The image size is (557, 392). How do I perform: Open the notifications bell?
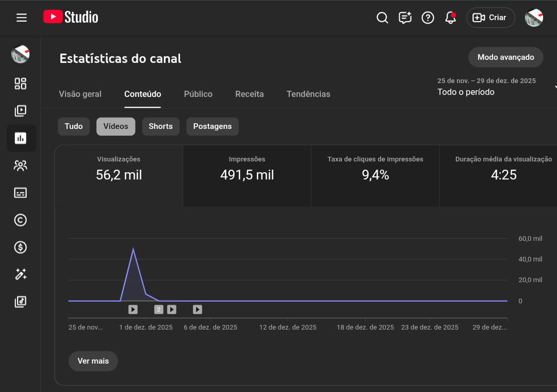(x=450, y=18)
